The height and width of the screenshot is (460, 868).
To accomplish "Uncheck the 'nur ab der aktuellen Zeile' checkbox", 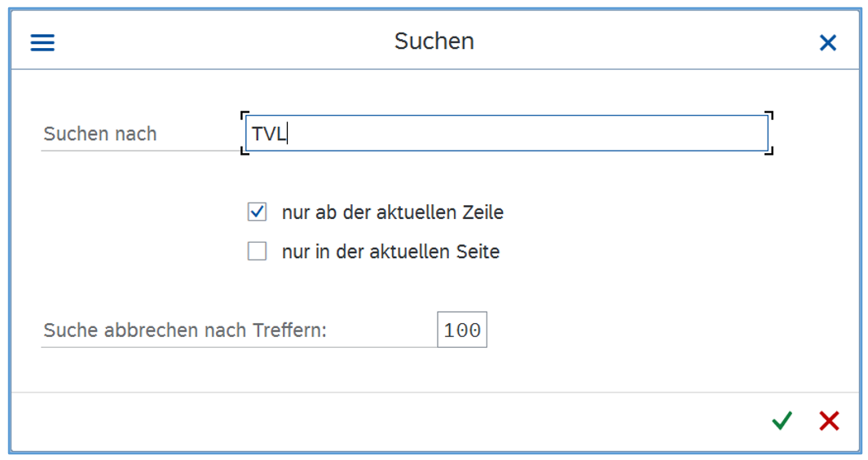I will click(258, 212).
